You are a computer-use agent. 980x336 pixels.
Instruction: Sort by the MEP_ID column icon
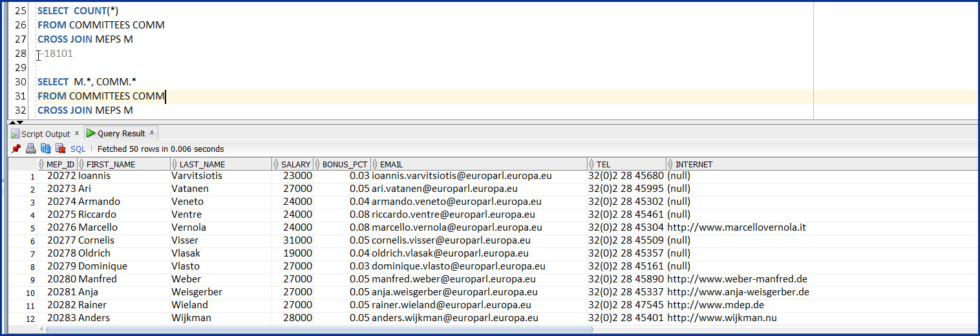[42, 164]
